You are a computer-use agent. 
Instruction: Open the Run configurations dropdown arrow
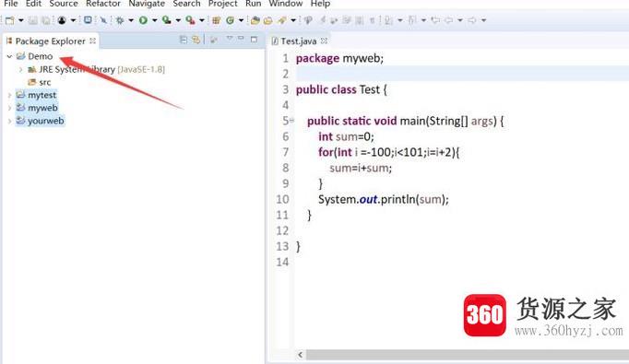pos(154,20)
